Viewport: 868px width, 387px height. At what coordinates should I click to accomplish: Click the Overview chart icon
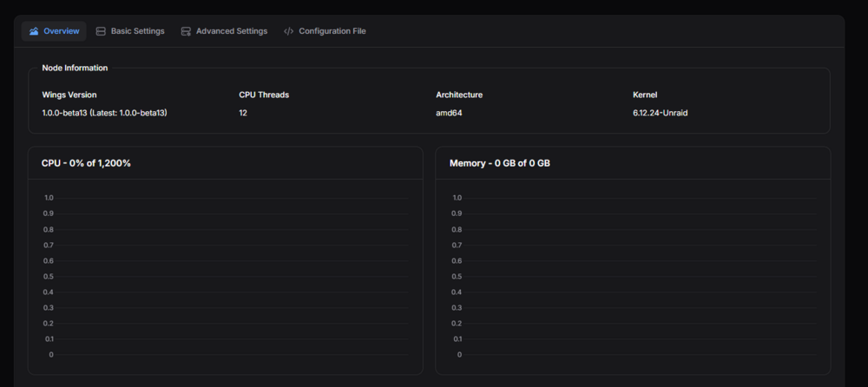pos(34,31)
